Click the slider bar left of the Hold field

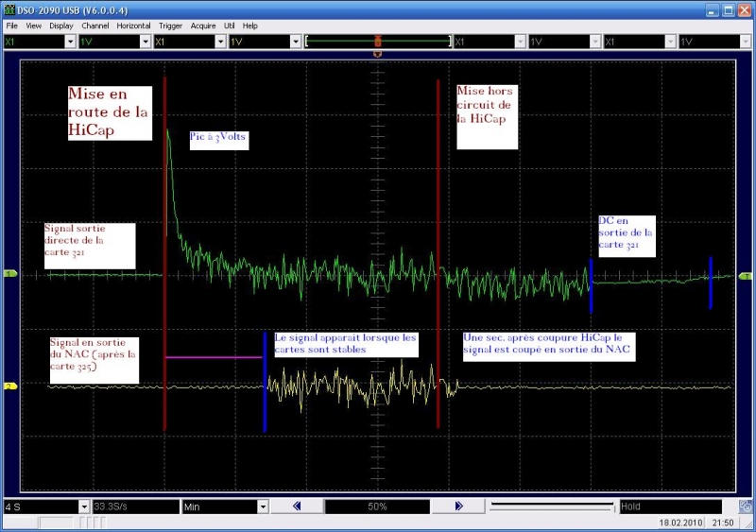pos(552,506)
